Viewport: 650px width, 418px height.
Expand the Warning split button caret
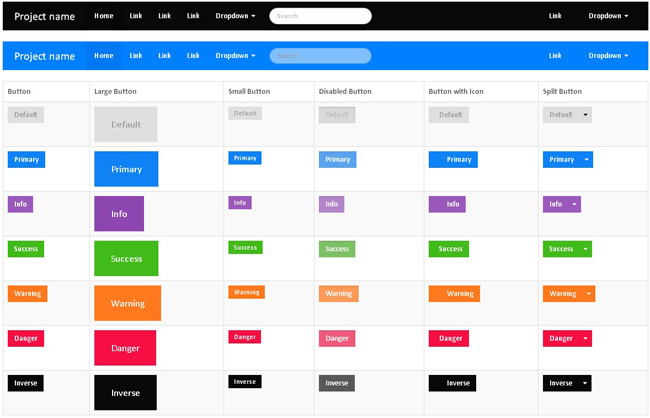[x=588, y=294]
